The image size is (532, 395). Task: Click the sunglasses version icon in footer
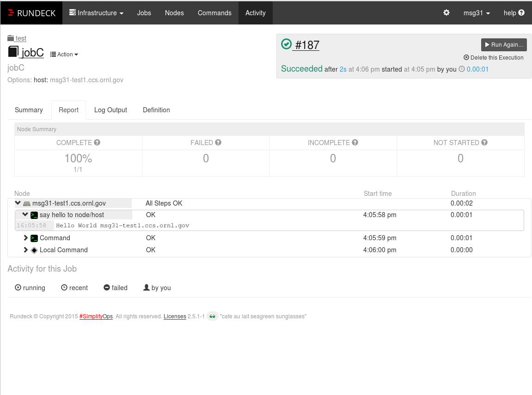[x=213, y=316]
